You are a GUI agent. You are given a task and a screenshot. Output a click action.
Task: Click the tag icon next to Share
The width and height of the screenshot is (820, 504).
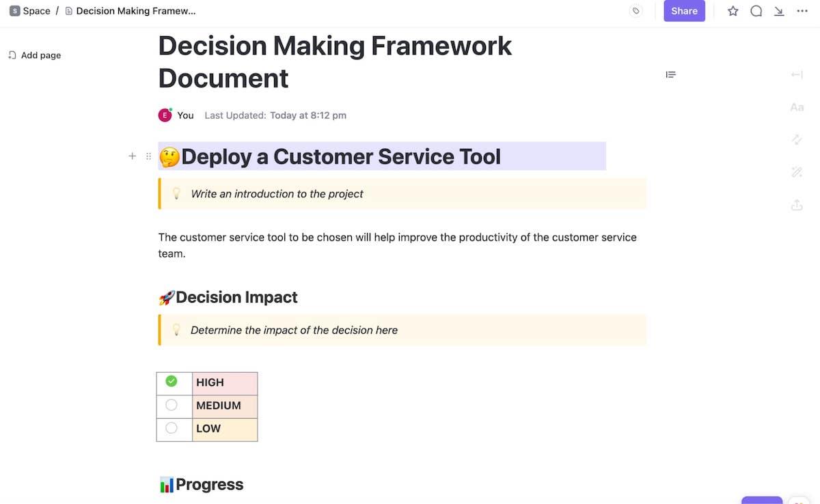(x=636, y=11)
